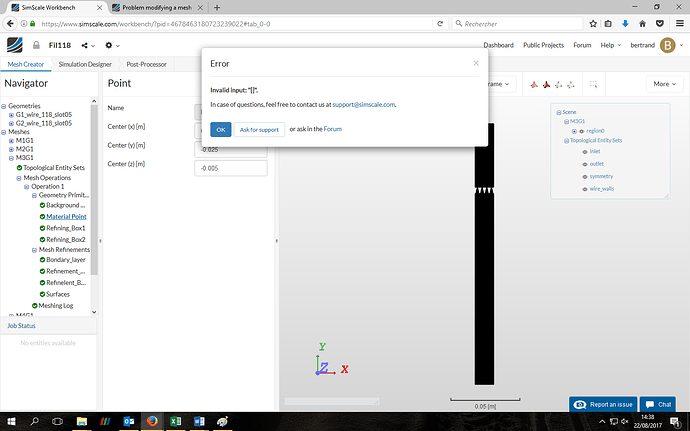The width and height of the screenshot is (690, 431).
Task: Click the Firefox home icon
Action: (642, 24)
